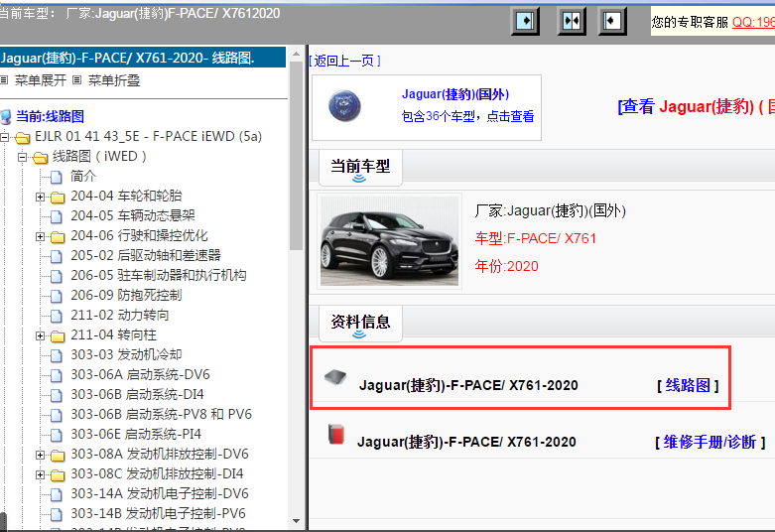
Task: Open the 简介 tree item
Action: click(x=83, y=176)
